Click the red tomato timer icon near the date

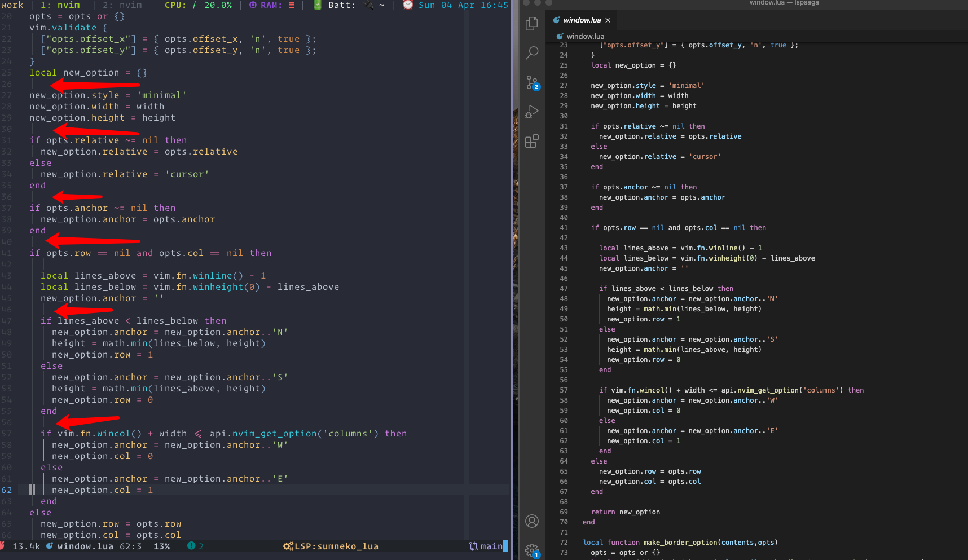407,5
